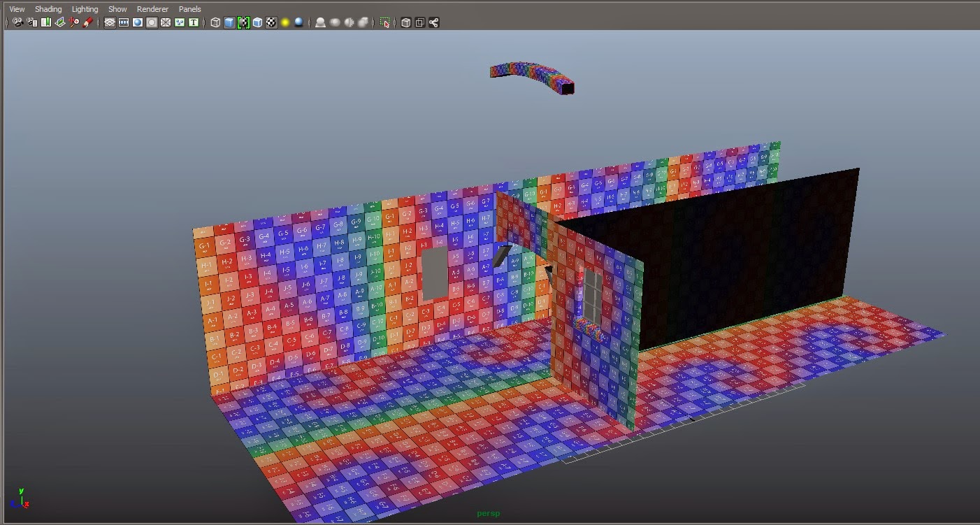Screen dimensions: 980x525
Task: Click the persp camera label
Action: pos(489,514)
